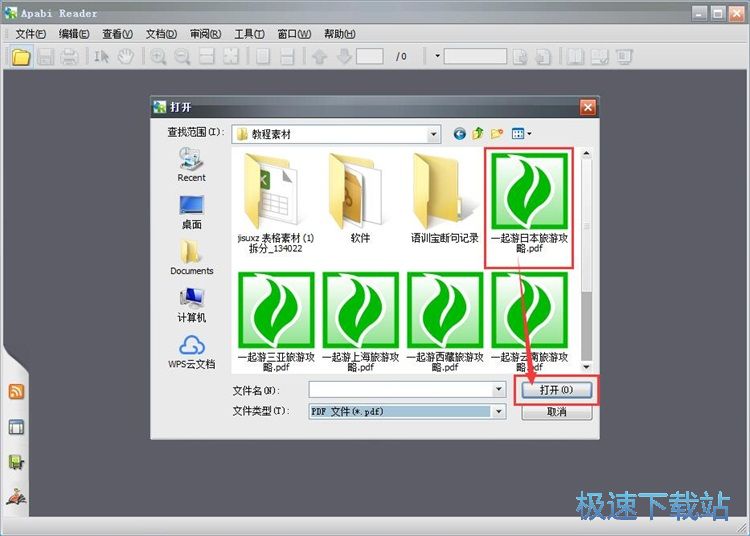
Task: Click file list scrollbar down arrow
Action: coord(586,367)
